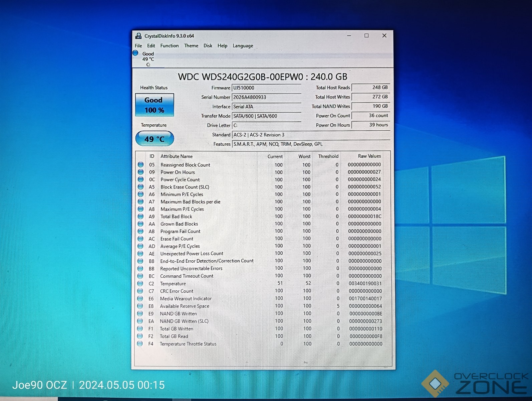This screenshot has height=401, width=532.
Task: Click status icon of NAND GB Written (SLC)
Action: tap(140, 321)
